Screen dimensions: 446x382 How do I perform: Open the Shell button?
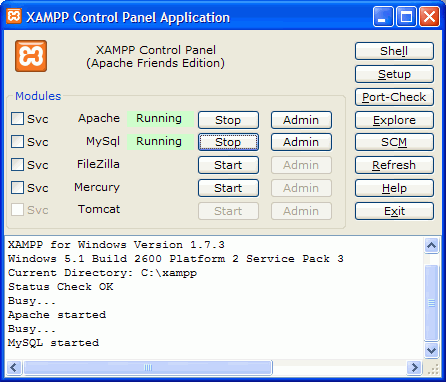pyautogui.click(x=394, y=51)
